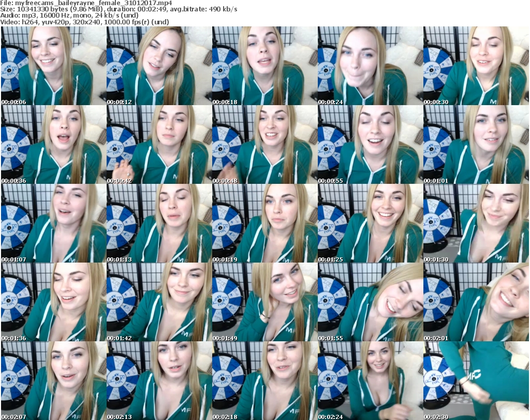Viewport: 530px width, 420px height.
Task: Open the frame at 00:00:48
Action: [264, 144]
